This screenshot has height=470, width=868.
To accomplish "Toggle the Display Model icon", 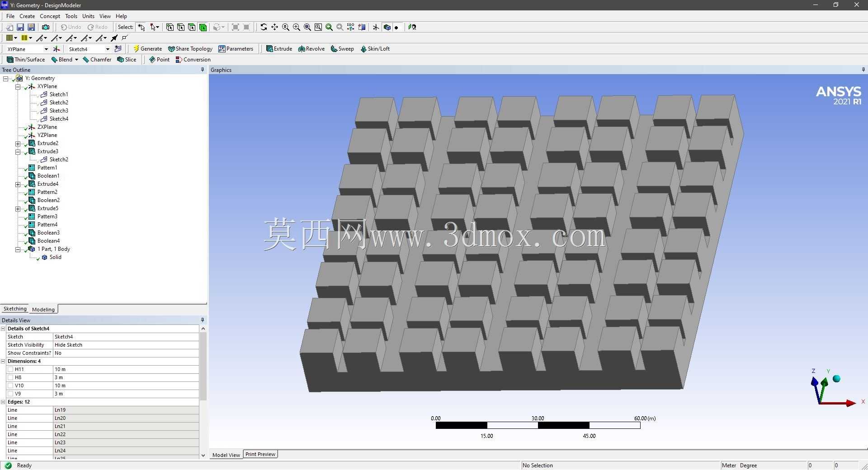I will (x=387, y=27).
